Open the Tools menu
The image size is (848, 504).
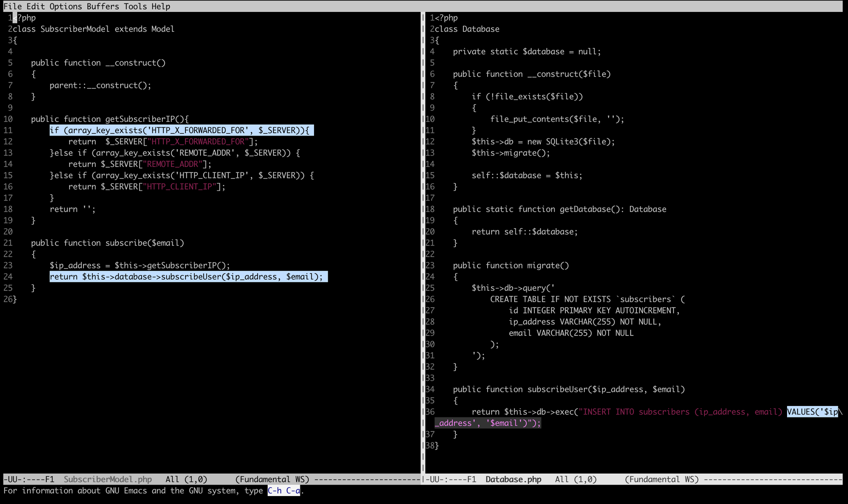[136, 6]
